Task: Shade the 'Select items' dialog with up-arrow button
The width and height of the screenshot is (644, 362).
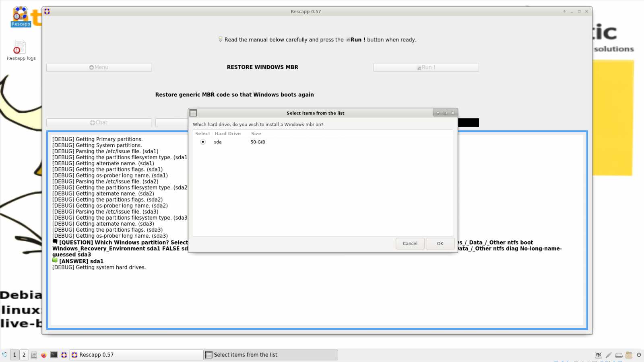Action: coord(438,113)
